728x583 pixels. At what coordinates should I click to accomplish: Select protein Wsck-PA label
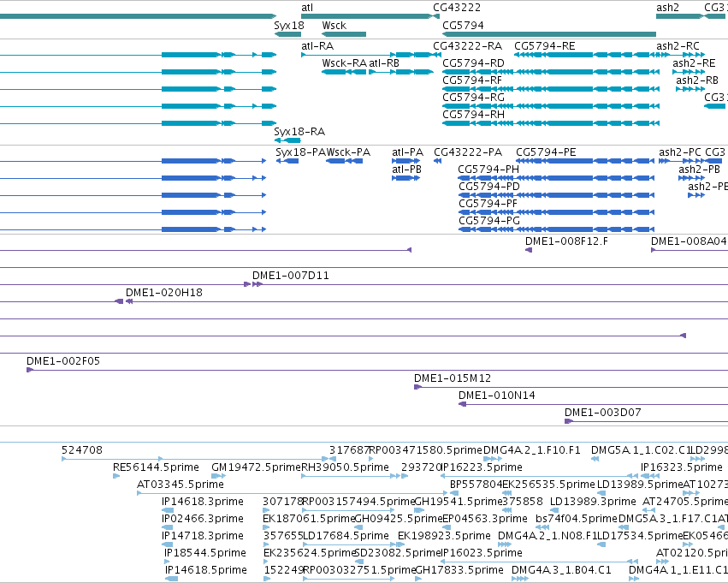[349, 152]
